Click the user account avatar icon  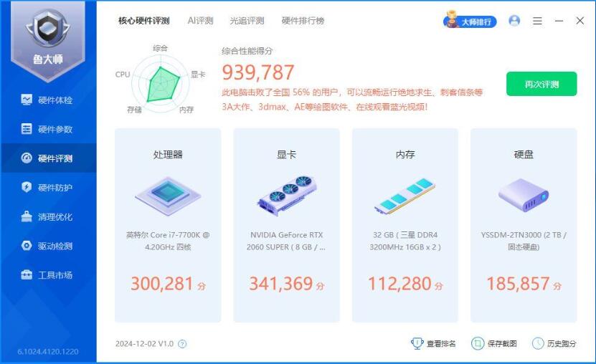click(x=514, y=21)
